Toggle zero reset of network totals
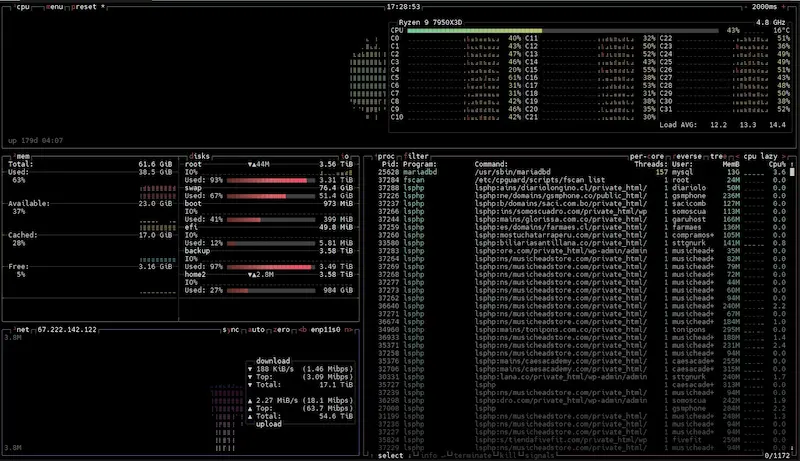 click(x=281, y=329)
